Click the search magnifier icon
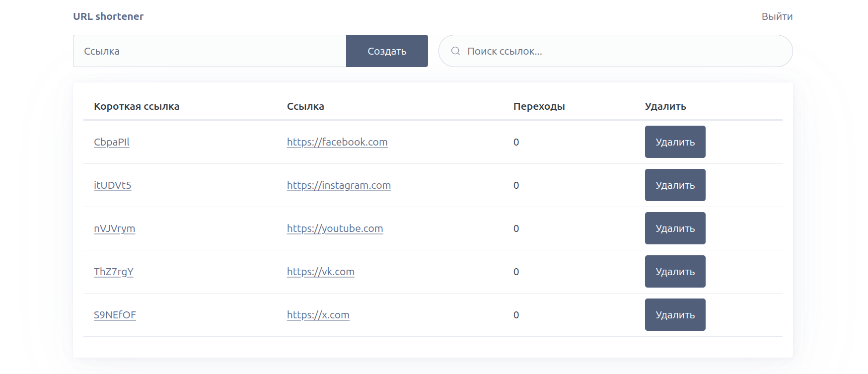868x374 pixels. 455,51
